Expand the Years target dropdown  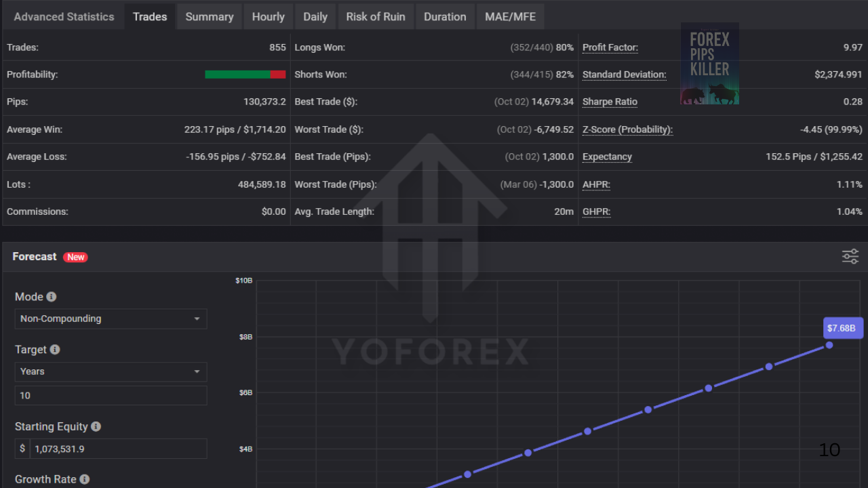111,371
